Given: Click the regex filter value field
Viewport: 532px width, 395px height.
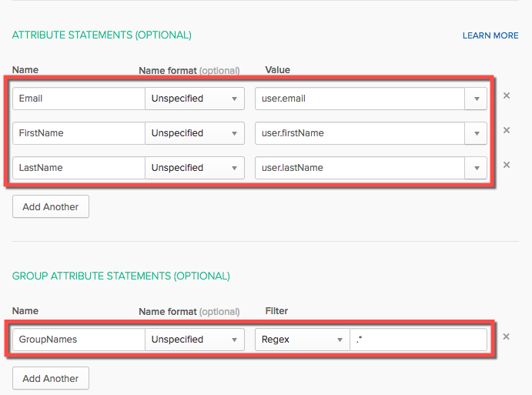Looking at the screenshot, I should point(418,340).
